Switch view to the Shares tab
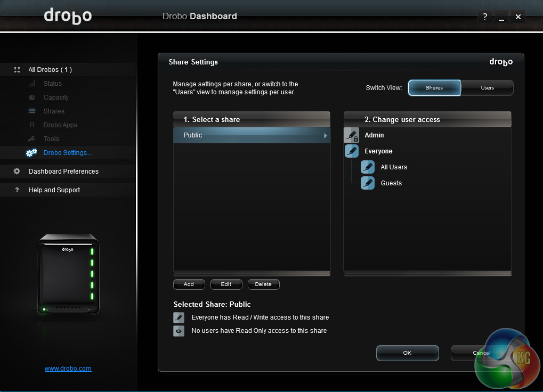The height and width of the screenshot is (392, 543). (434, 88)
